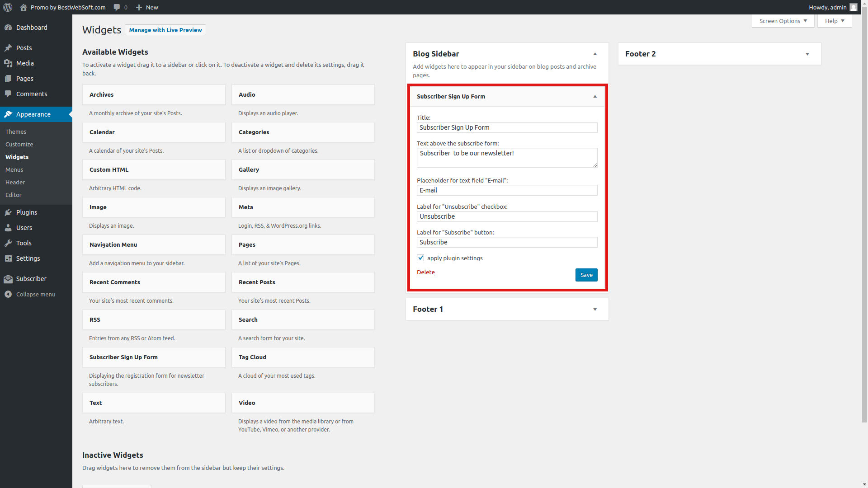This screenshot has height=488, width=868.
Task: Select the Tag Cloud available widget
Action: coord(303,357)
